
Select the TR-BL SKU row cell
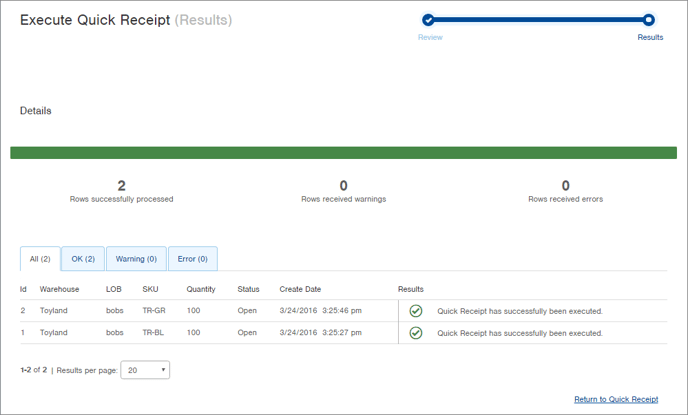(x=153, y=333)
